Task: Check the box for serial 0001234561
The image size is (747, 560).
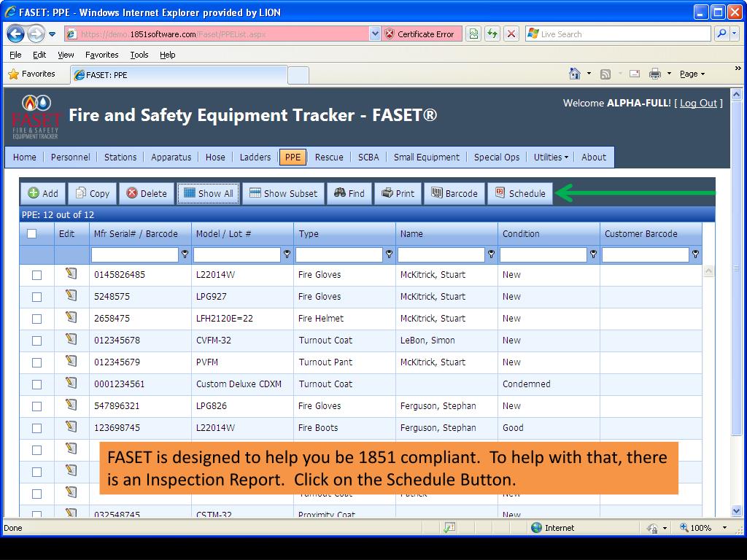Action: tap(36, 385)
